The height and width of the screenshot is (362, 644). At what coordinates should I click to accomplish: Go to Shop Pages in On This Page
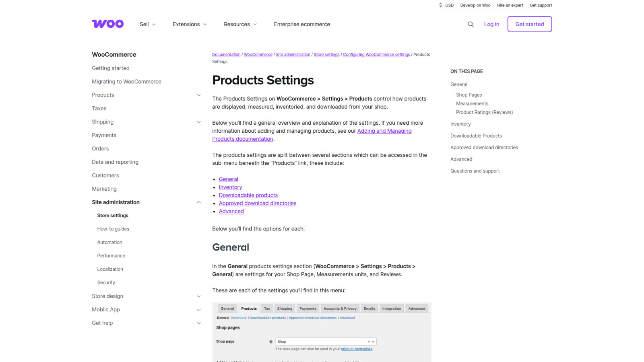tap(469, 95)
